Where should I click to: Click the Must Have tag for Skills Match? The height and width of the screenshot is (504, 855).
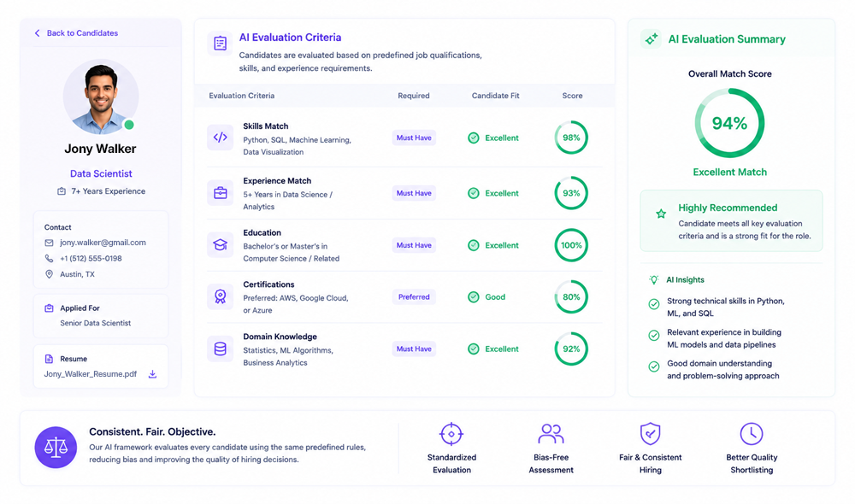414,138
